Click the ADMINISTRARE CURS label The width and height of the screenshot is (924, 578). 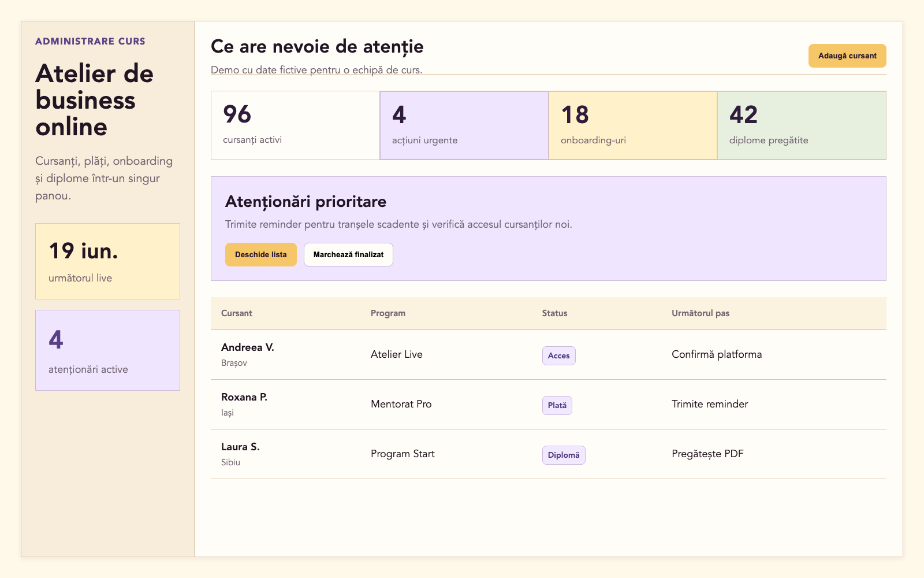90,41
